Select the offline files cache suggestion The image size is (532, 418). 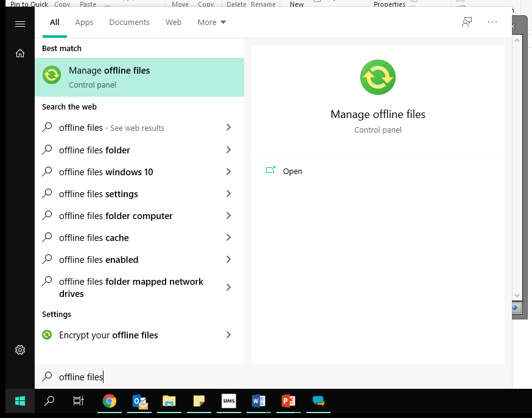click(x=139, y=238)
